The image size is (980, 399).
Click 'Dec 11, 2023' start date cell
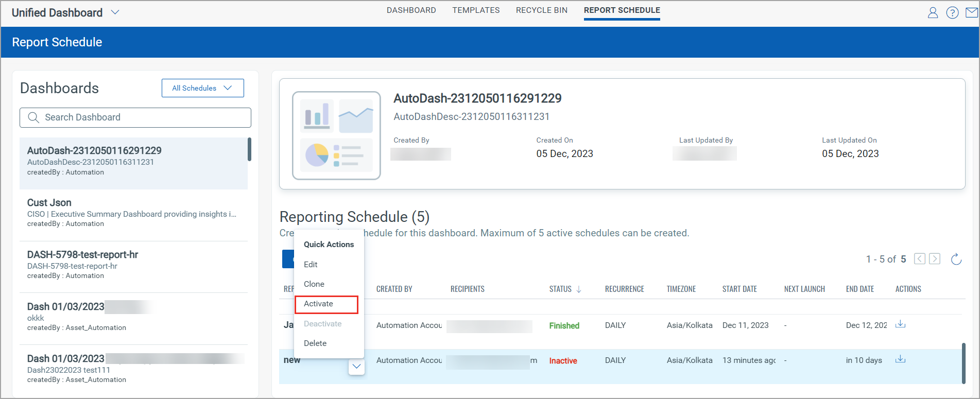pyautogui.click(x=746, y=325)
